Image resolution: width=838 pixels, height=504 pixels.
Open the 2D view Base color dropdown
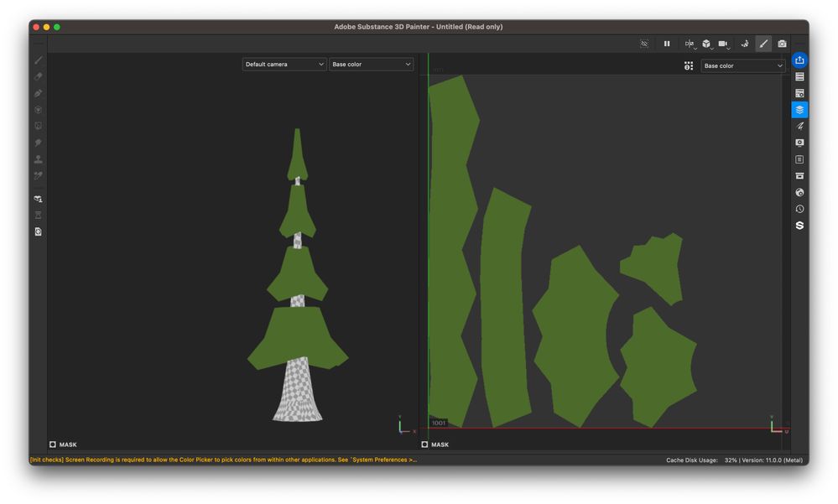click(742, 65)
